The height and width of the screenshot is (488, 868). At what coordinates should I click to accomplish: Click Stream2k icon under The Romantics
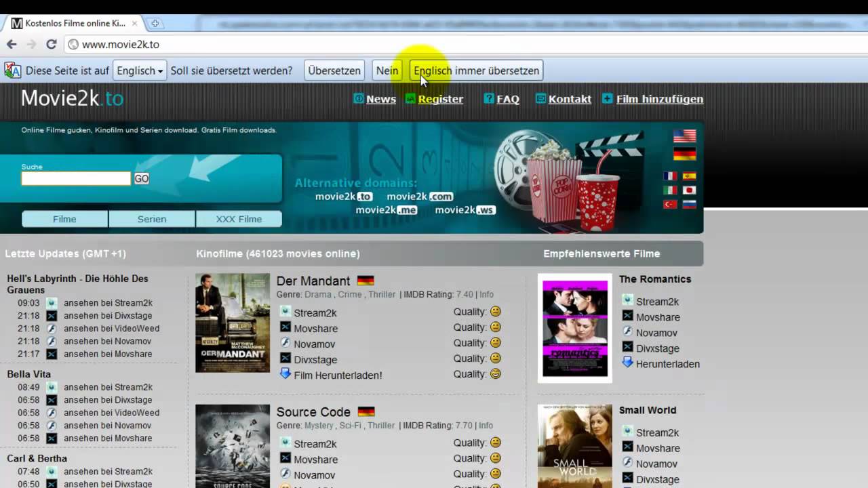(627, 300)
